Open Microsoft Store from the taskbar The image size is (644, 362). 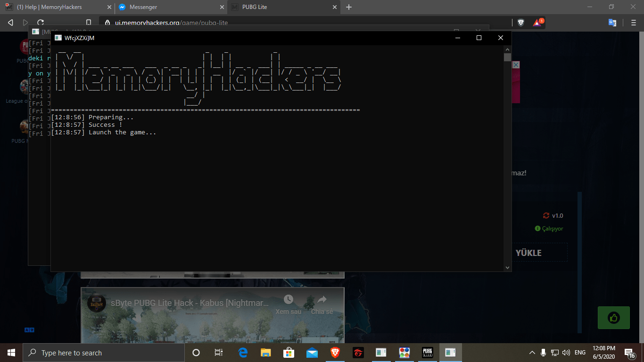click(x=289, y=353)
